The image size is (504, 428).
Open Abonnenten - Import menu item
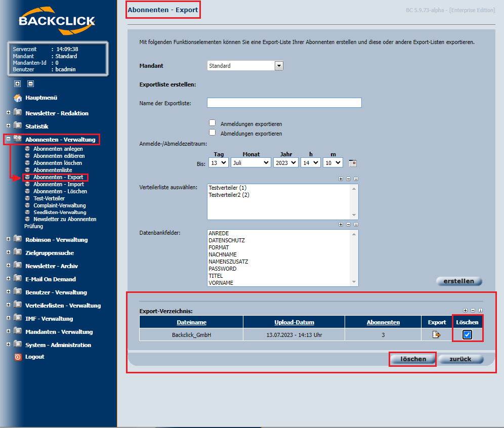[x=59, y=184]
